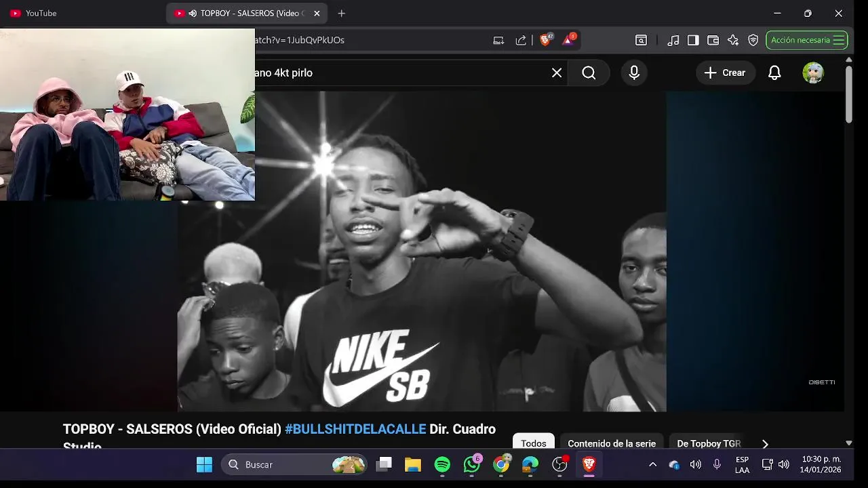Click the share page icon in address bar
Image resolution: width=868 pixels, height=488 pixels.
coord(521,40)
